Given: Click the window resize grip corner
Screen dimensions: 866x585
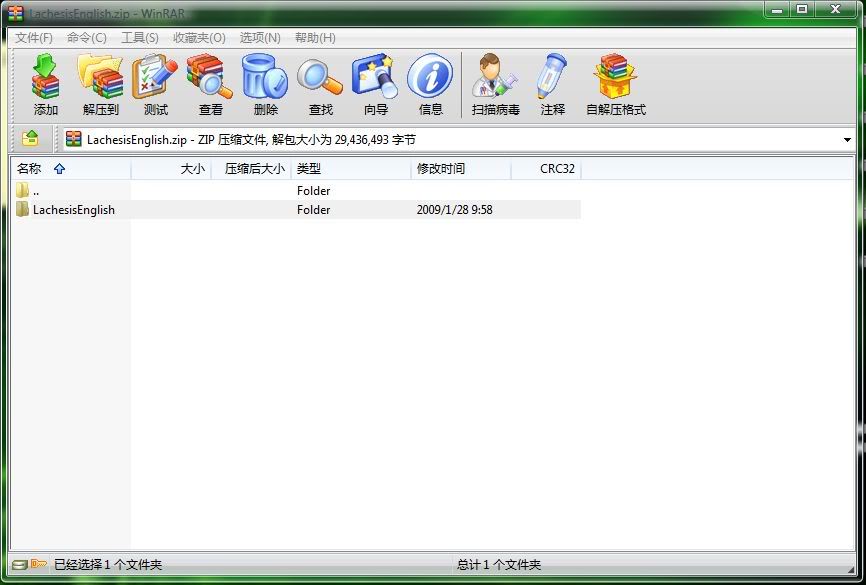Looking at the screenshot, I should point(851,568).
